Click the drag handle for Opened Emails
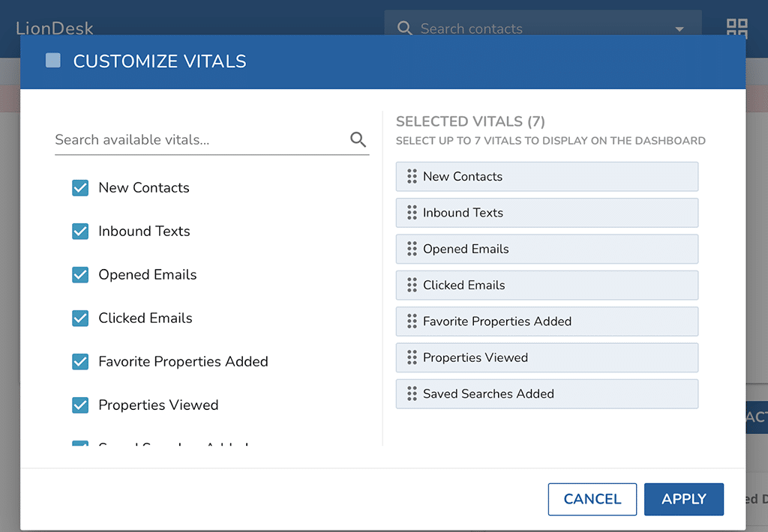 pyautogui.click(x=412, y=249)
